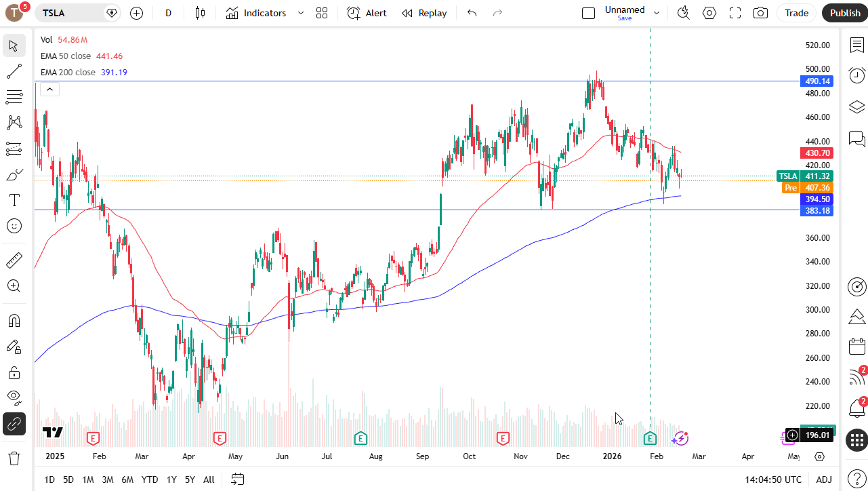
Task: Toggle the ADJ adjusted data button
Action: [x=824, y=479]
